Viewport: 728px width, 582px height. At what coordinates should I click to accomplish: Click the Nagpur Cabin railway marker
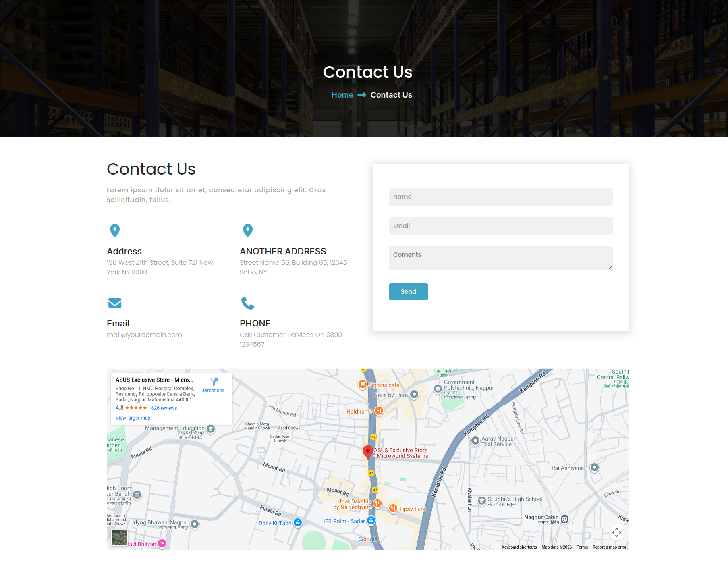coord(564,520)
